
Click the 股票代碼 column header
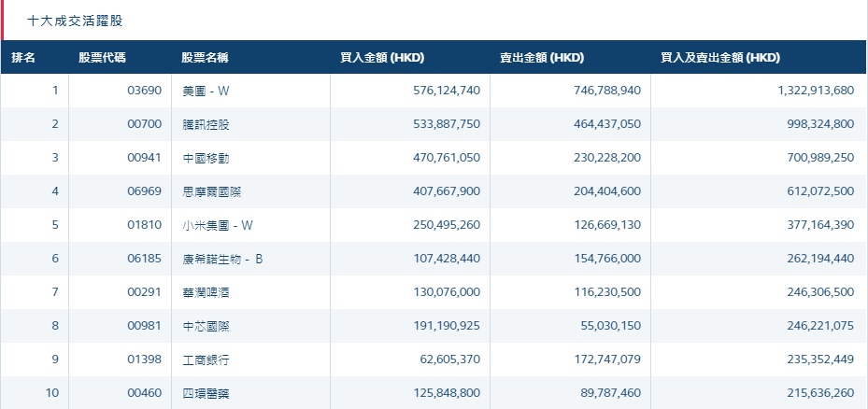click(103, 58)
